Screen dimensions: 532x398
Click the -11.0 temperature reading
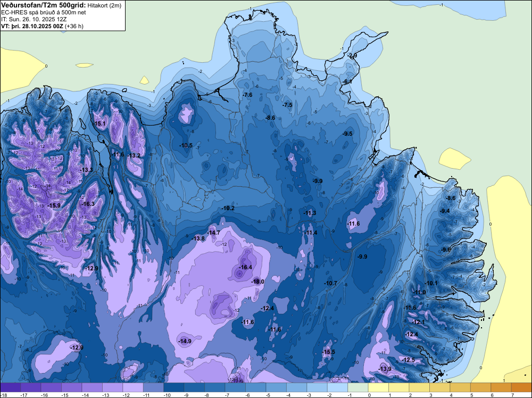click(419, 293)
